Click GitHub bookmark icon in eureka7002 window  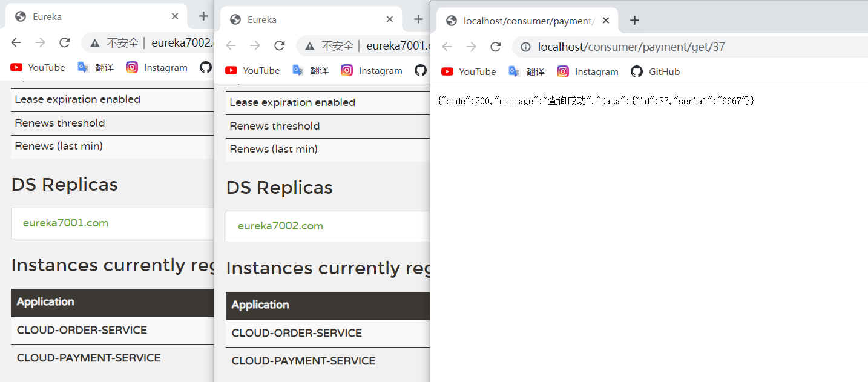(206, 67)
